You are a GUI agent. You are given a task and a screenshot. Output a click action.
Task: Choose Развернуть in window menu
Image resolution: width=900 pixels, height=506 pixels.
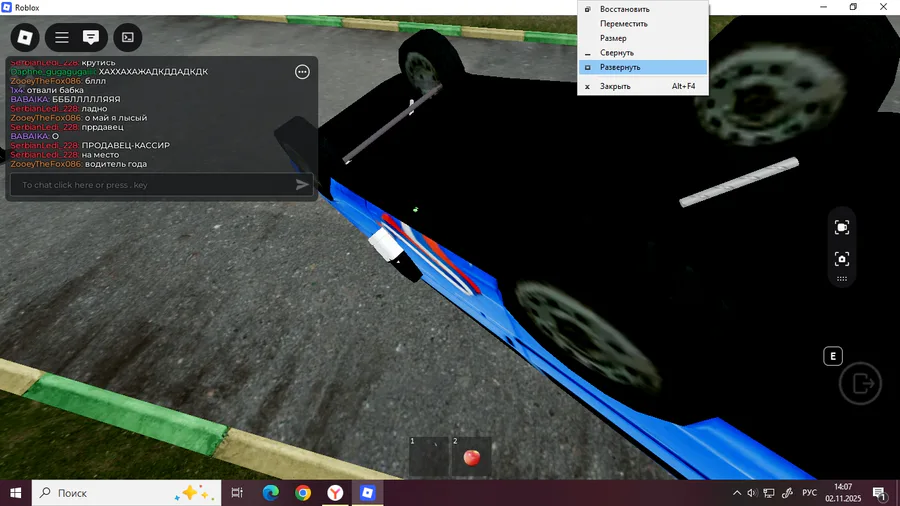coord(643,67)
